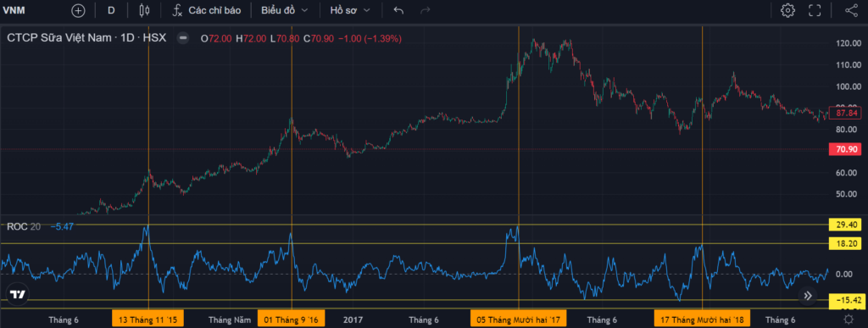Redo the last chart action
Screen dimensions: 868x328
(426, 10)
